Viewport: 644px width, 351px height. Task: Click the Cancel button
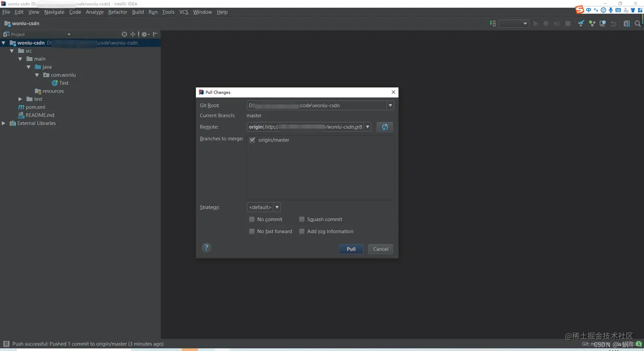click(380, 249)
